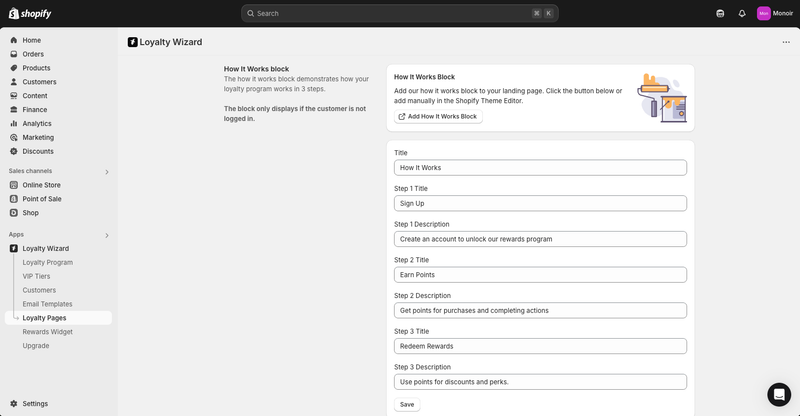The image size is (800, 416).
Task: Click the Step 1 Description field
Action: point(540,239)
